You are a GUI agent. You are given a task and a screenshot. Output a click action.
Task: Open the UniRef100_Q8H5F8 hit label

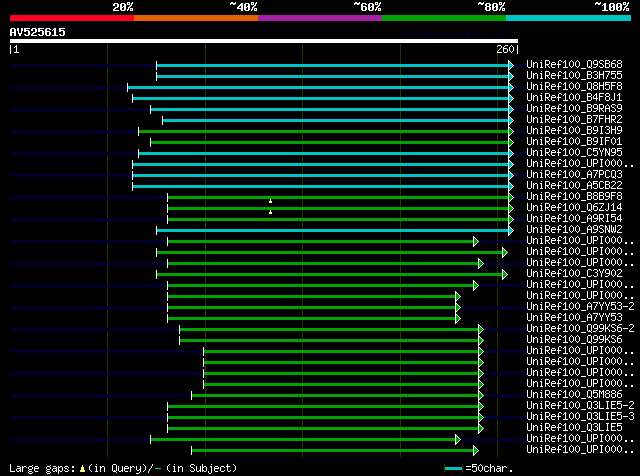coord(574,87)
